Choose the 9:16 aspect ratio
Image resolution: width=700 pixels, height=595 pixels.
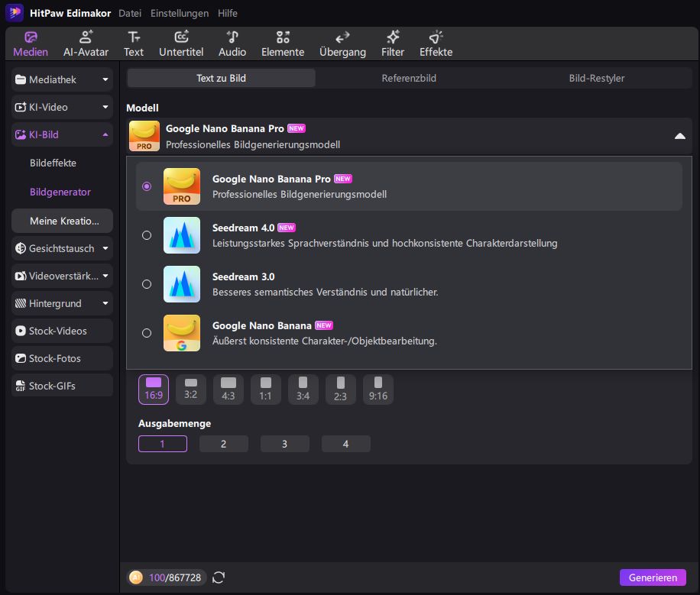[378, 389]
